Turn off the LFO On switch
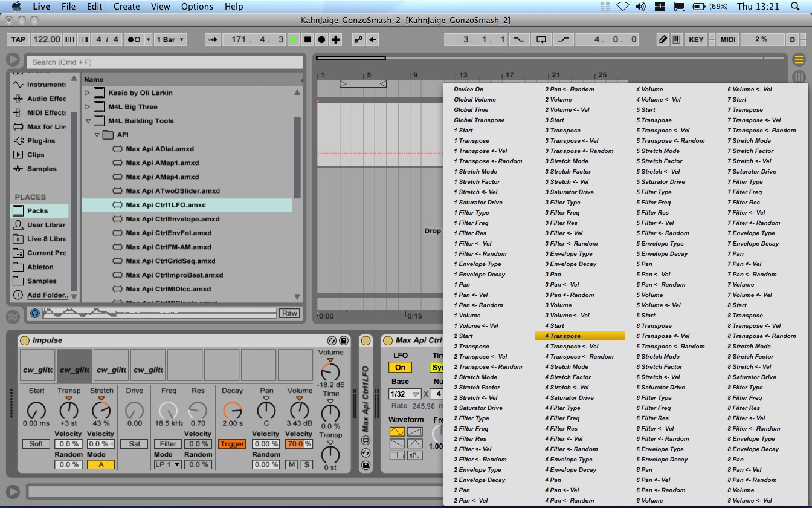Image resolution: width=812 pixels, height=508 pixels. pos(400,367)
